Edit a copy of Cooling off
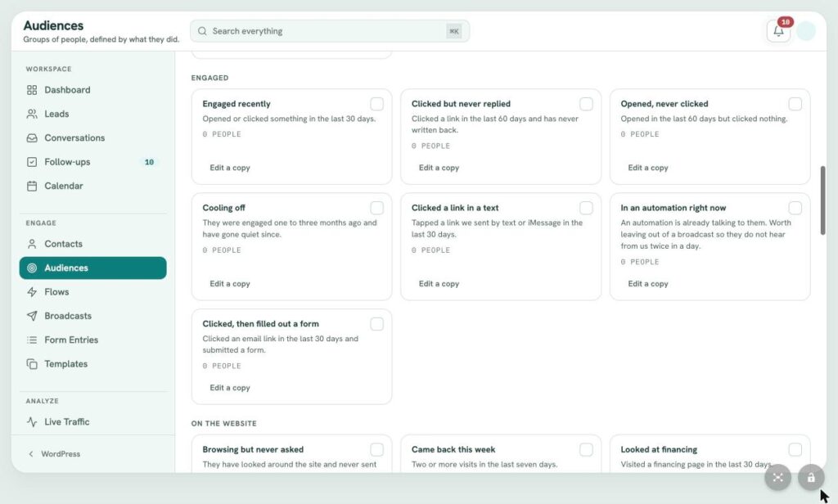This screenshot has height=504, width=838. click(230, 284)
